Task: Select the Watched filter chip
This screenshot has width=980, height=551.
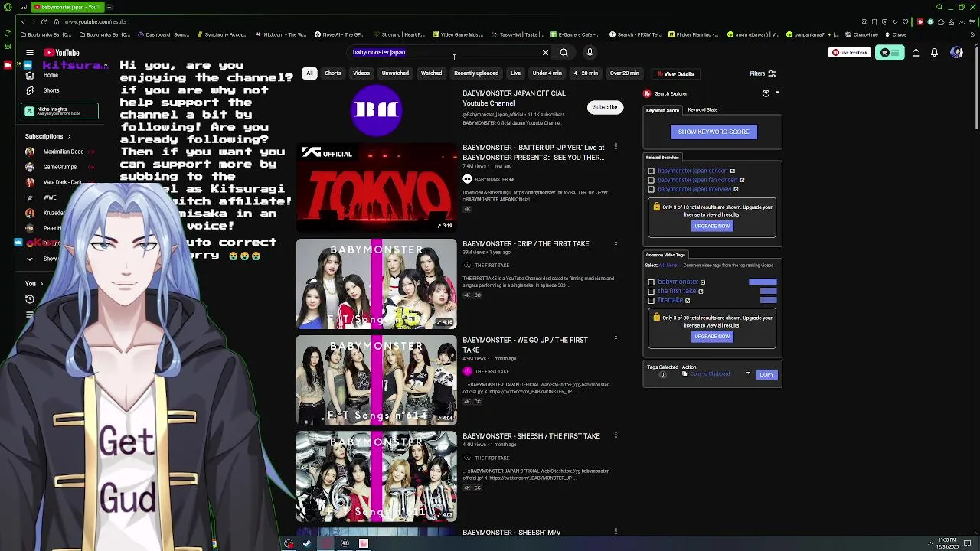Action: [x=431, y=73]
